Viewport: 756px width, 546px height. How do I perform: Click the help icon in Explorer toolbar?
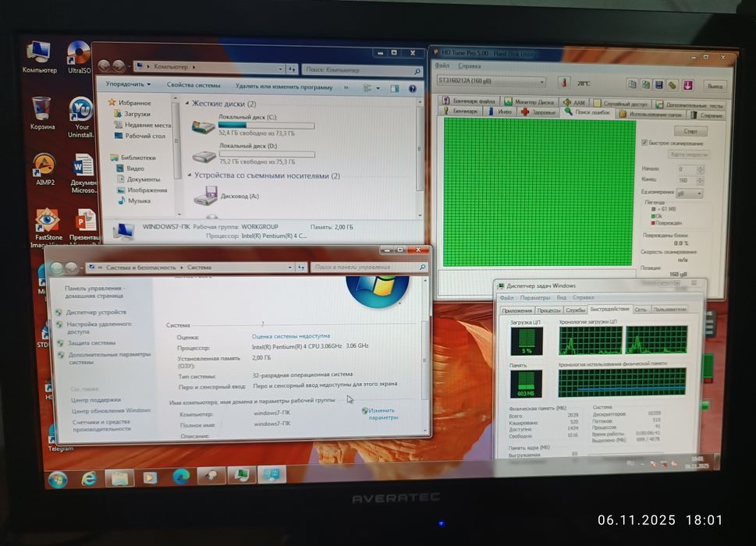click(412, 89)
